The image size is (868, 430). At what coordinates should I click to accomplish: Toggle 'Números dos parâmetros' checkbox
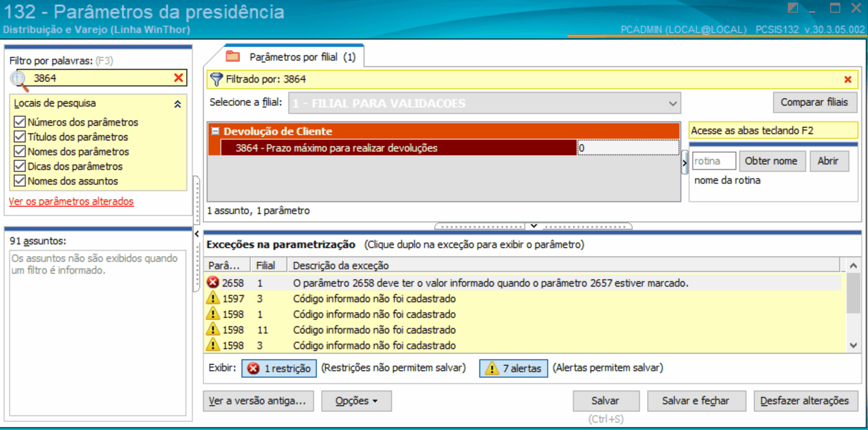(x=19, y=122)
